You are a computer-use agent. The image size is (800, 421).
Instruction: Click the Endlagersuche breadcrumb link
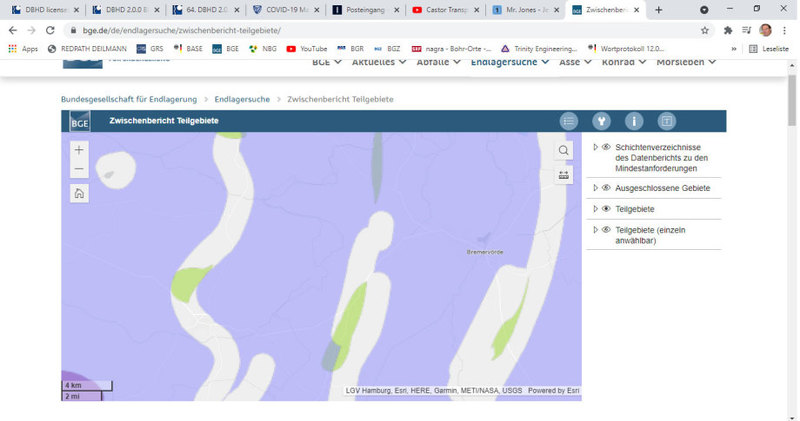pyautogui.click(x=244, y=99)
